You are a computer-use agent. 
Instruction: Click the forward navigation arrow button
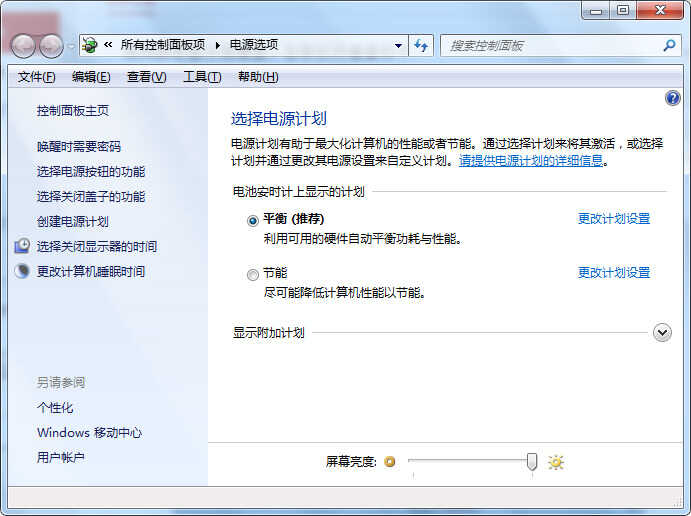pyautogui.click(x=50, y=45)
